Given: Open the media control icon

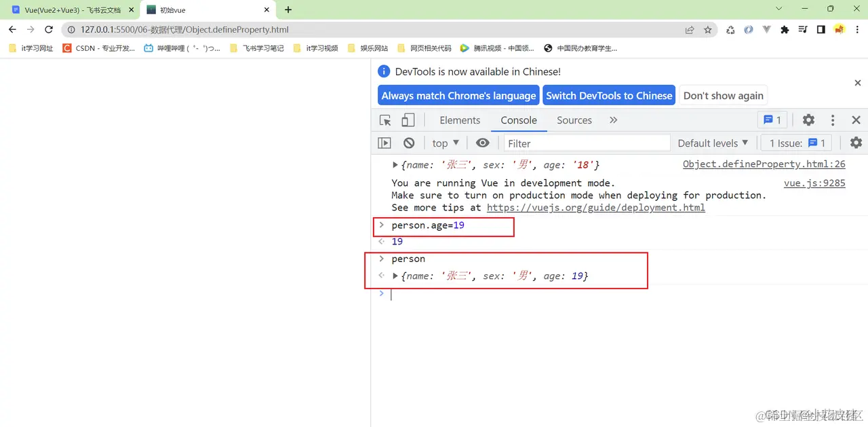Looking at the screenshot, I should (803, 30).
